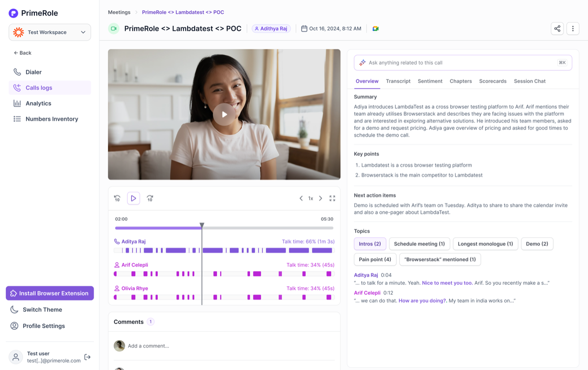Click Arif Celepli 0:12 snippet speaker name
The image size is (588, 370).
pos(367,293)
